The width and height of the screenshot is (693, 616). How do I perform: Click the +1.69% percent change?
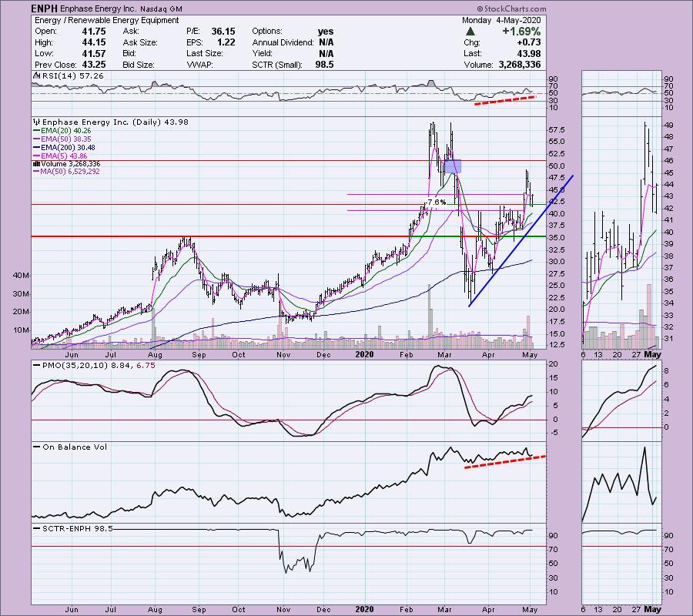point(521,32)
